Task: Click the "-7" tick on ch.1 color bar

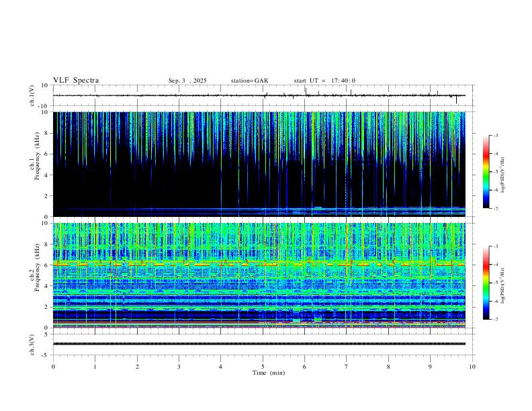Action: tap(495, 208)
